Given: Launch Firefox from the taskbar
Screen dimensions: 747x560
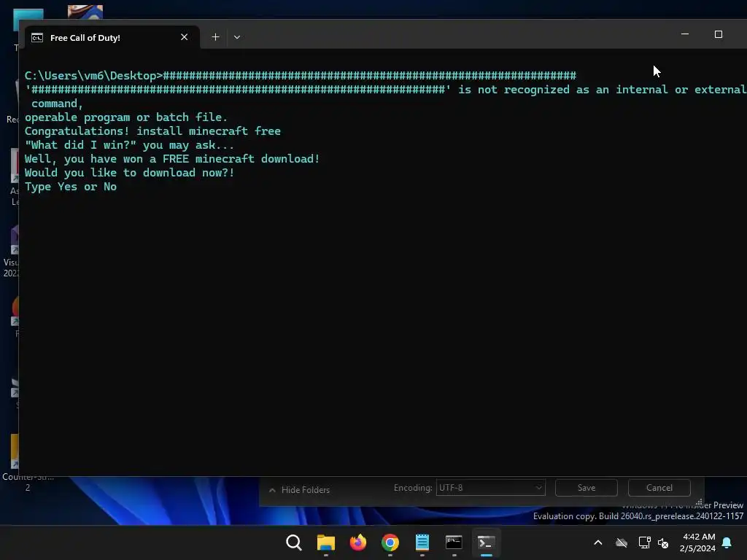Looking at the screenshot, I should [x=357, y=542].
